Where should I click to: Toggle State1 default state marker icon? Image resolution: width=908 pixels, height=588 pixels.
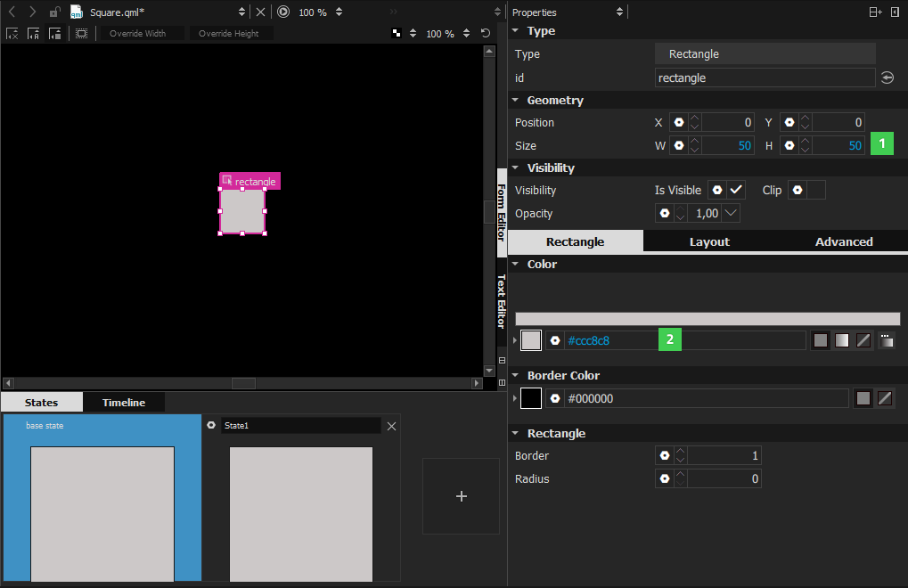tap(211, 426)
